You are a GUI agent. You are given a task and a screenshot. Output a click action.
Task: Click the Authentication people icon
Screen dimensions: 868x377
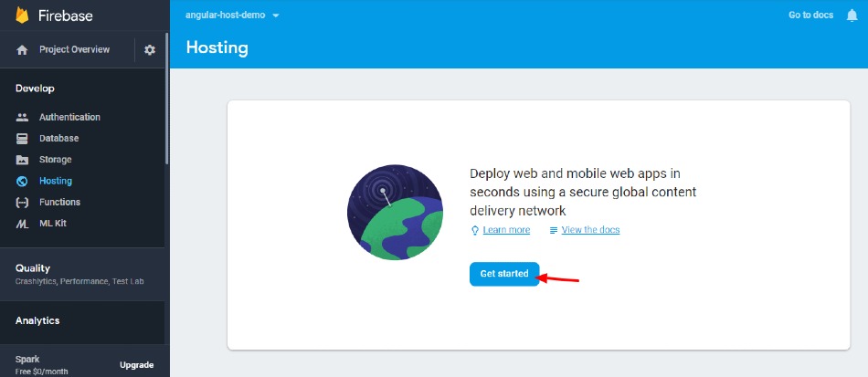click(x=22, y=117)
